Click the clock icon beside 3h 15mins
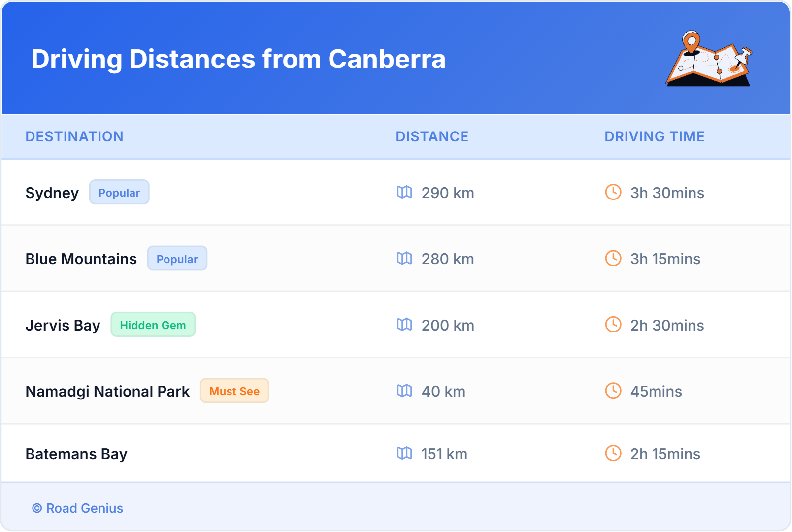This screenshot has width=792, height=532. click(613, 258)
